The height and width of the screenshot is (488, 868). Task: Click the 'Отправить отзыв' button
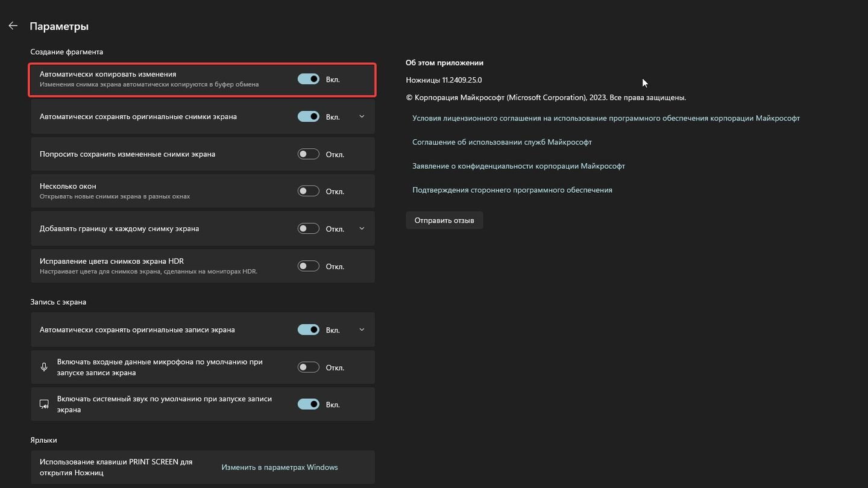[x=444, y=220]
